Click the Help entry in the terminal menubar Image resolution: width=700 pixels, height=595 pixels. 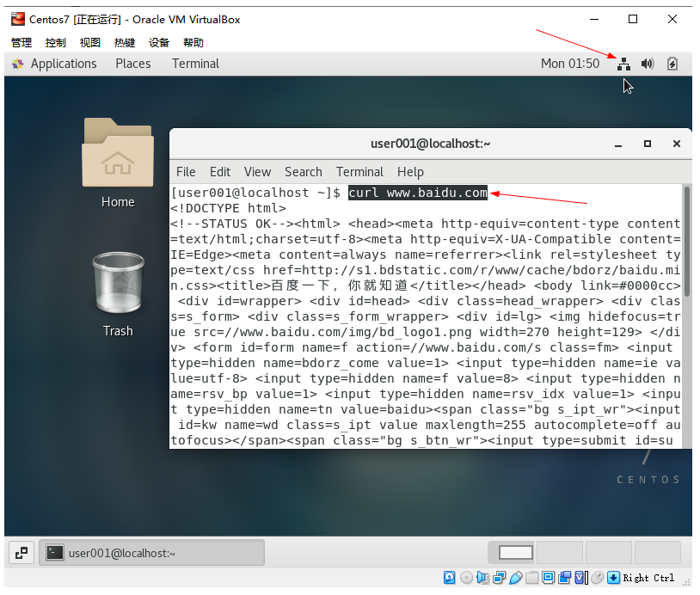tap(410, 172)
